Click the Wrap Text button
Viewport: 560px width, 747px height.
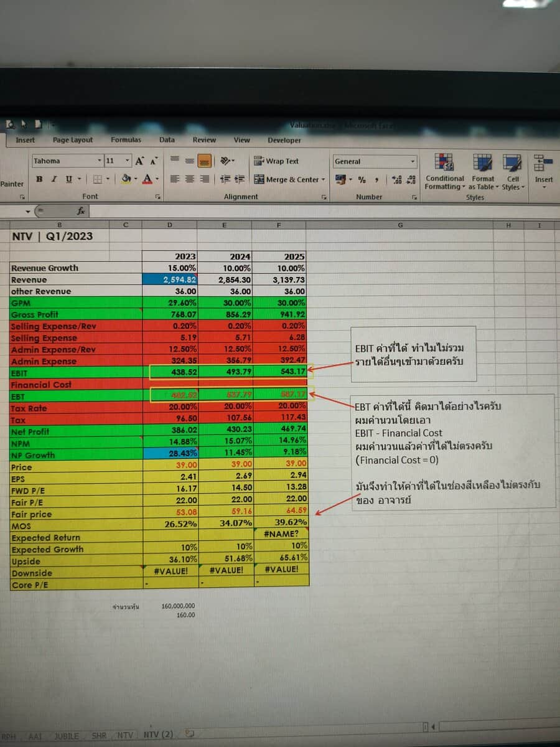coord(276,161)
